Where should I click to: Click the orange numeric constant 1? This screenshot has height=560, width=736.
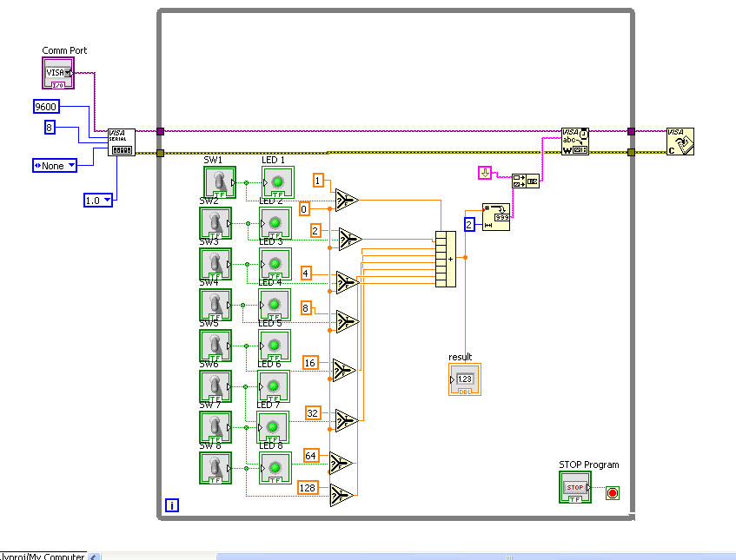[318, 180]
